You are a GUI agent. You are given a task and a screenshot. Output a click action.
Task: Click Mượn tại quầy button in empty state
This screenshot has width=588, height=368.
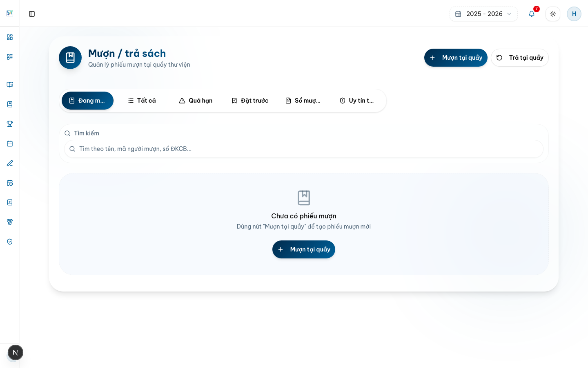(x=304, y=249)
